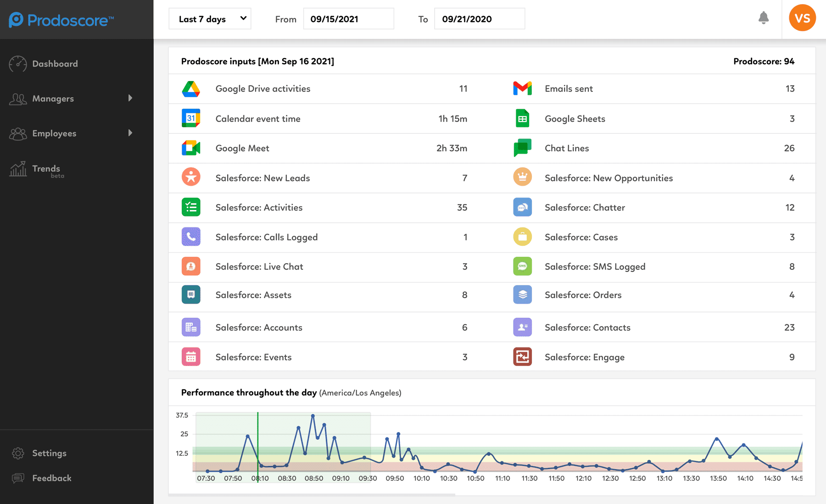Click the Salesforce Live Chat icon
The image size is (826, 504).
point(191,266)
